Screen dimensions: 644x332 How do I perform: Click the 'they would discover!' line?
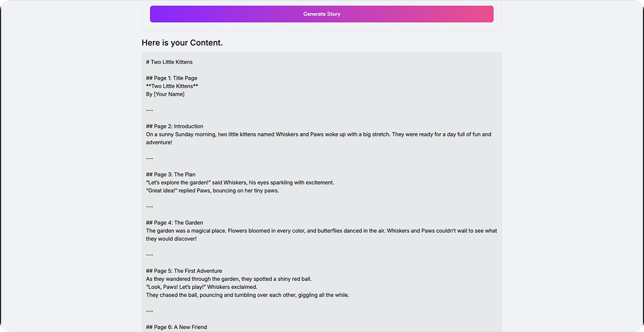coord(171,239)
